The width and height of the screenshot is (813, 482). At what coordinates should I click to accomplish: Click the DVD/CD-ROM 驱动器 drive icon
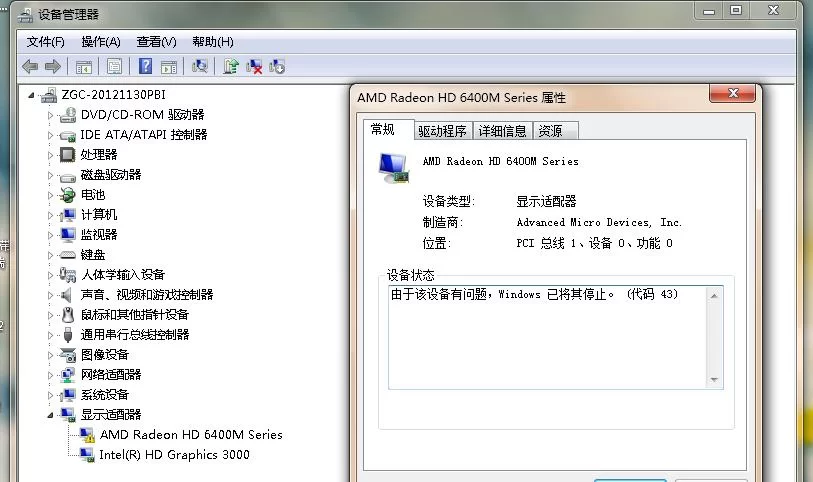67,115
